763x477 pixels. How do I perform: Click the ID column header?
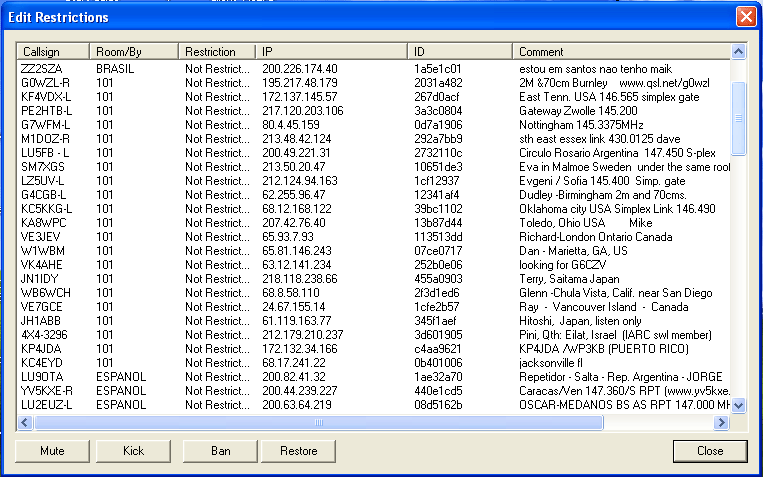[461, 51]
